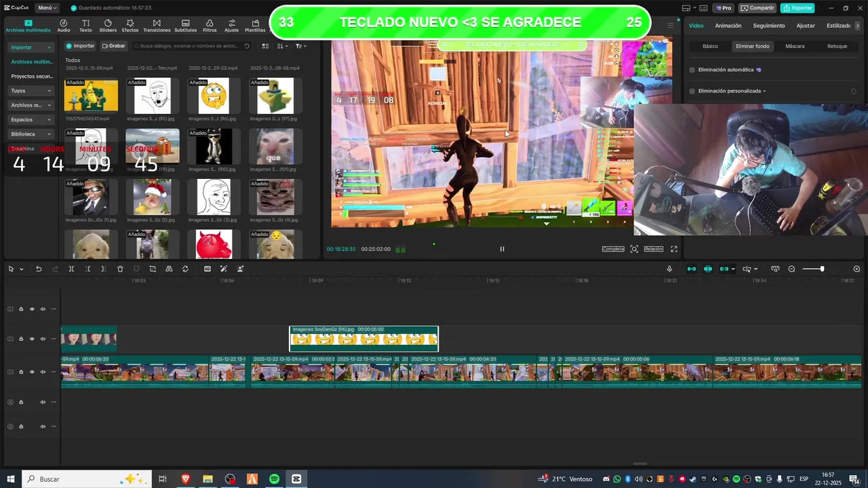The image size is (868, 488).
Task: Click the Exportar button
Action: click(x=797, y=8)
